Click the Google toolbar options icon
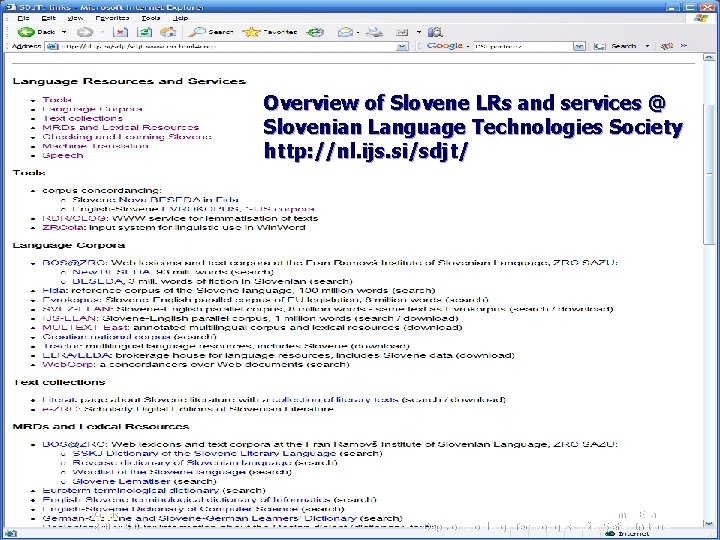This screenshot has width=720, height=540. click(x=666, y=46)
